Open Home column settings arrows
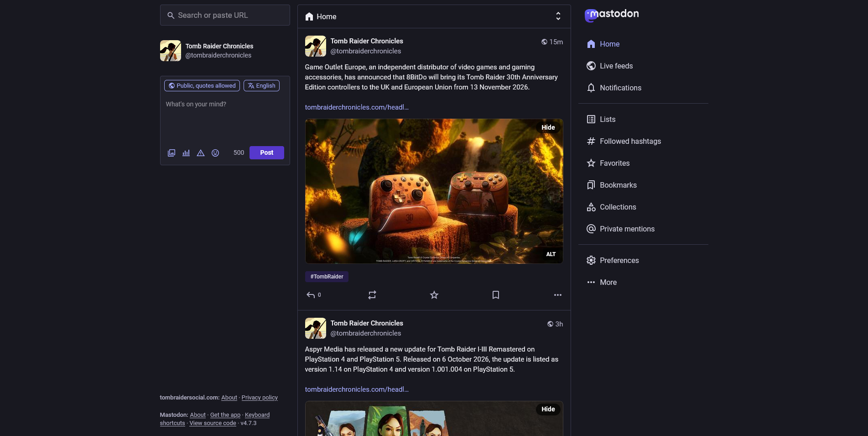The width and height of the screenshot is (868, 436). coord(558,16)
